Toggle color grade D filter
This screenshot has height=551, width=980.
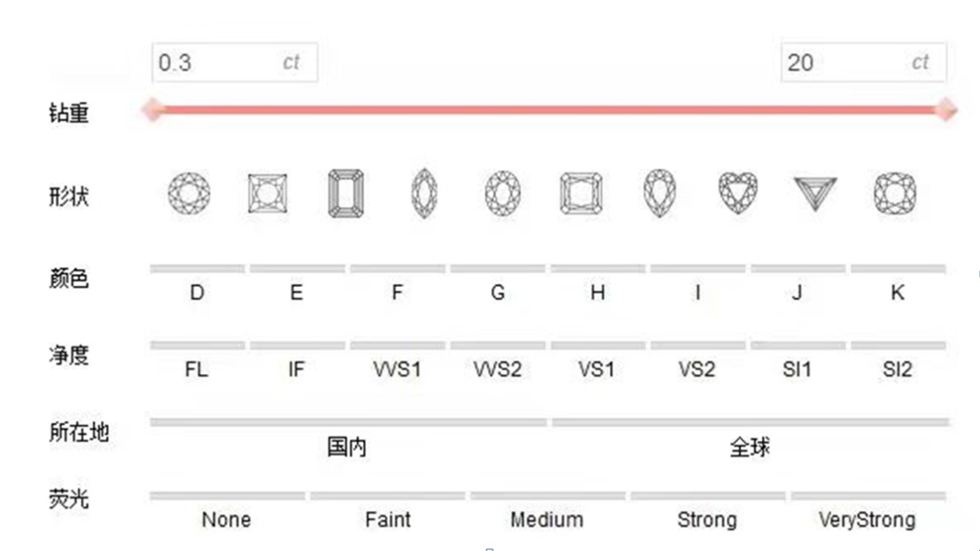click(x=197, y=282)
